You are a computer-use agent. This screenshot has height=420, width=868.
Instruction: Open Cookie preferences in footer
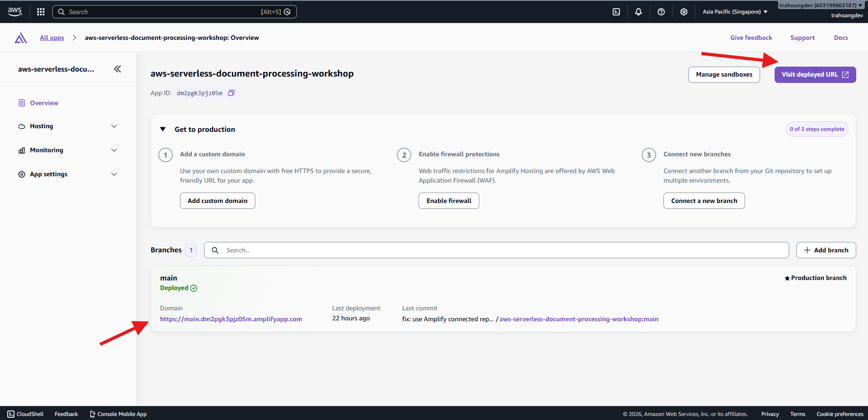(x=840, y=414)
